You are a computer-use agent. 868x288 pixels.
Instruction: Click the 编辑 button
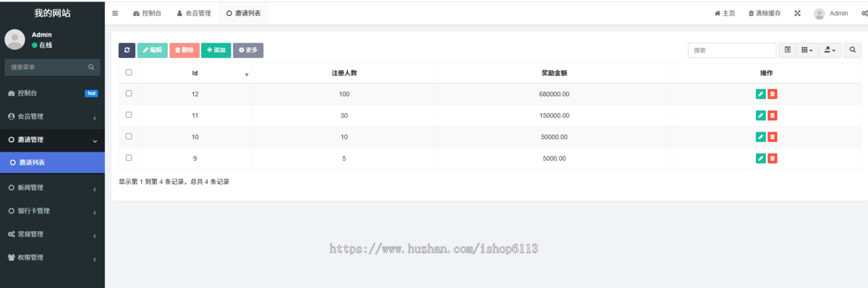152,50
